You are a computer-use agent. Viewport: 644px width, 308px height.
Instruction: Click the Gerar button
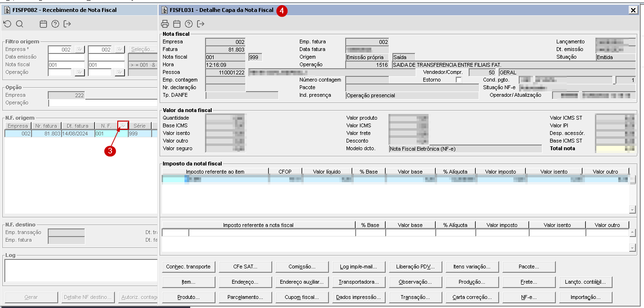coord(31,297)
